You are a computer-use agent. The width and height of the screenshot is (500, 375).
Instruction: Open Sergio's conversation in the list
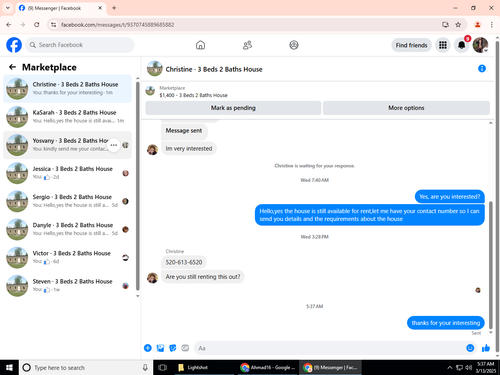click(68, 201)
